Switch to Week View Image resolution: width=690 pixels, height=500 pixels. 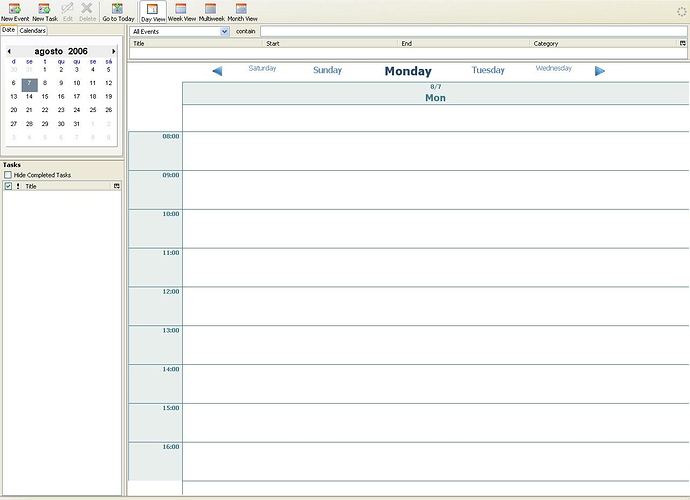181,12
